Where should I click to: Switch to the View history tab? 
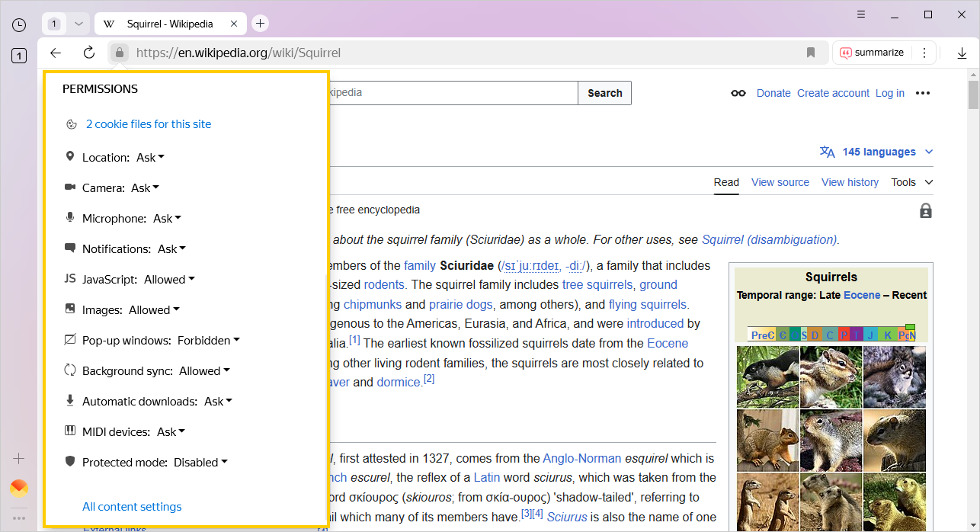(x=850, y=182)
